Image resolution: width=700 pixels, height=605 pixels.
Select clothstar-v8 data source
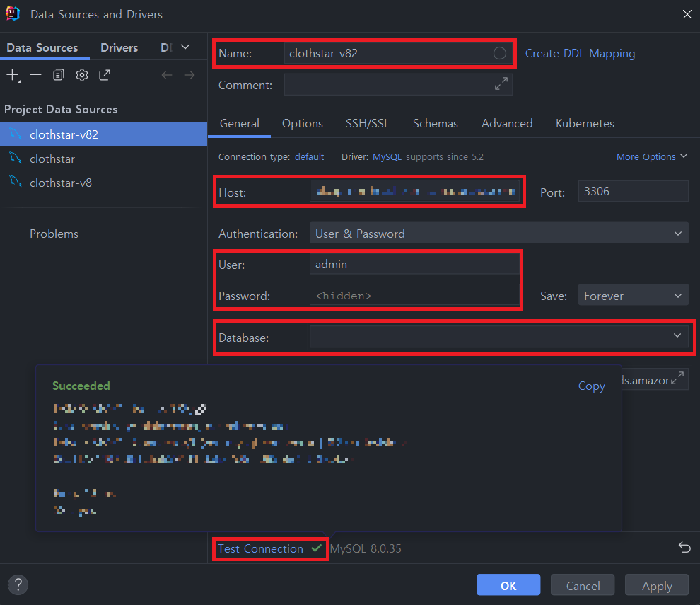[103, 183]
